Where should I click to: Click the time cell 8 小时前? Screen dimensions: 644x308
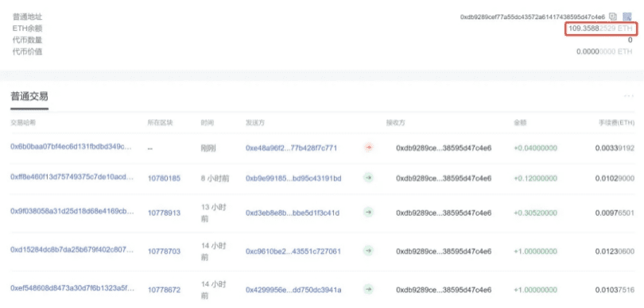click(215, 179)
